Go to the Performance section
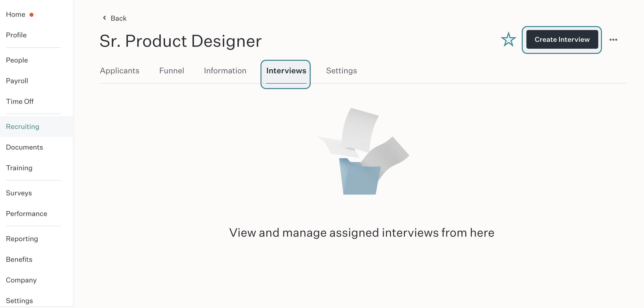 pyautogui.click(x=27, y=214)
